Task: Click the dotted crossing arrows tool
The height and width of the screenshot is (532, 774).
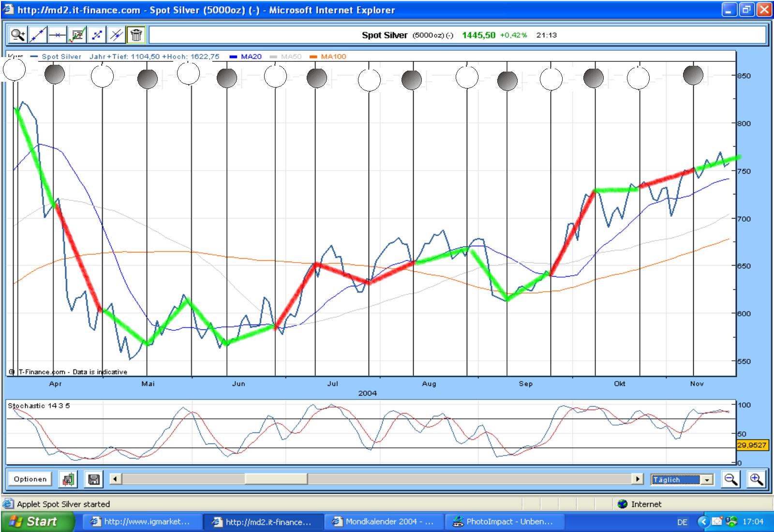Action: (x=97, y=35)
